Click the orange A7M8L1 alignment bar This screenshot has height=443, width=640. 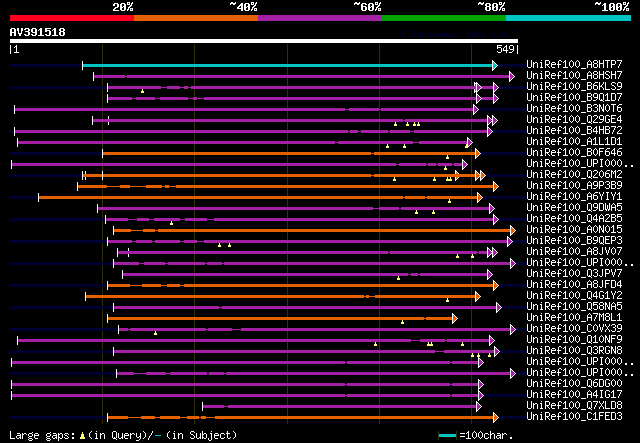pyautogui.click(x=280, y=318)
